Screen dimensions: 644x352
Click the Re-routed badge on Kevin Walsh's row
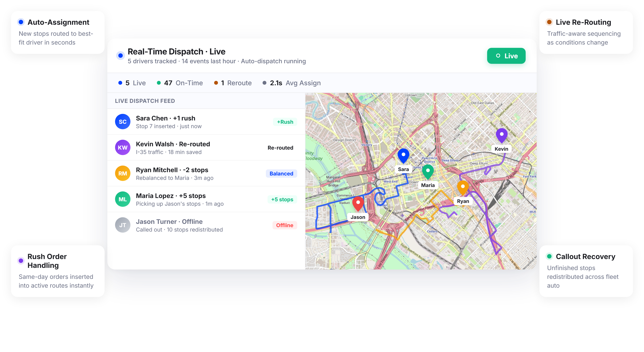click(x=280, y=148)
